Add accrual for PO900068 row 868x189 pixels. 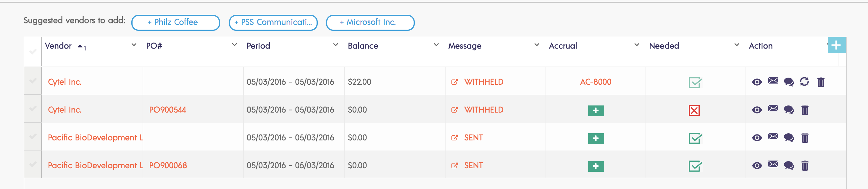(596, 166)
